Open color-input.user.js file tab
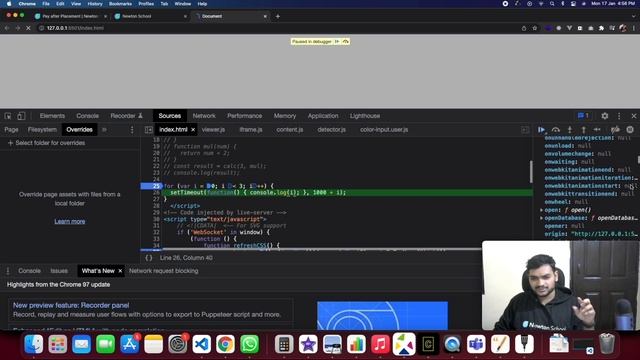The width and height of the screenshot is (640, 360). pos(384,130)
